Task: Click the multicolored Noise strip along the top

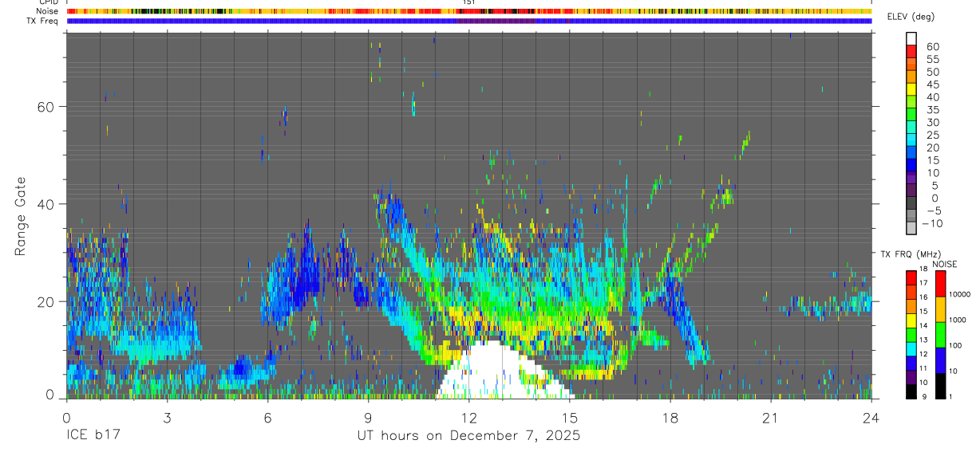Action: pyautogui.click(x=469, y=11)
